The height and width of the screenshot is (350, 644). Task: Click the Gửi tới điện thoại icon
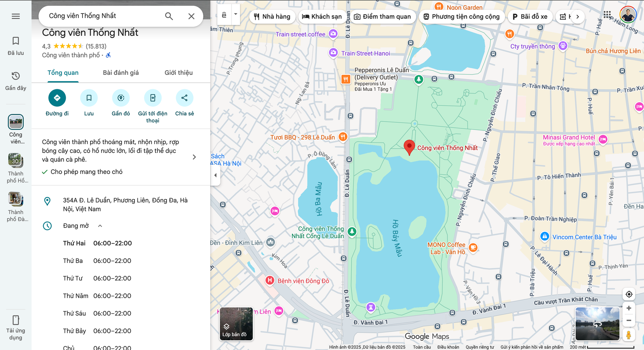pyautogui.click(x=153, y=98)
